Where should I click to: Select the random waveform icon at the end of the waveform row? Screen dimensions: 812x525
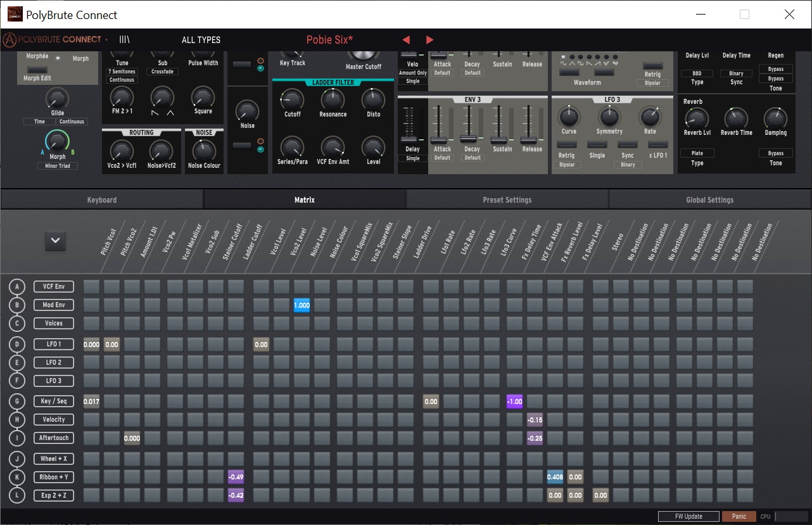point(616,63)
